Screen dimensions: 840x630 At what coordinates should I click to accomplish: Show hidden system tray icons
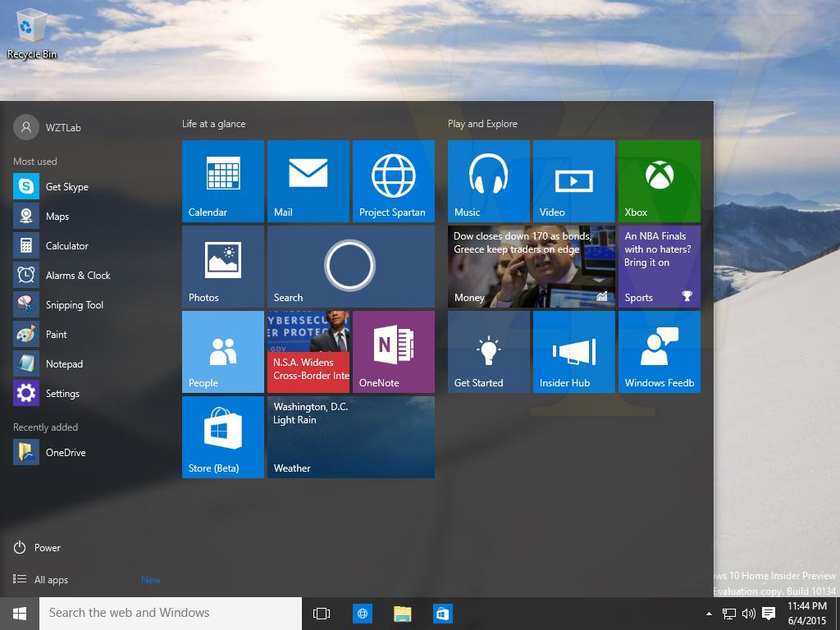point(710,614)
